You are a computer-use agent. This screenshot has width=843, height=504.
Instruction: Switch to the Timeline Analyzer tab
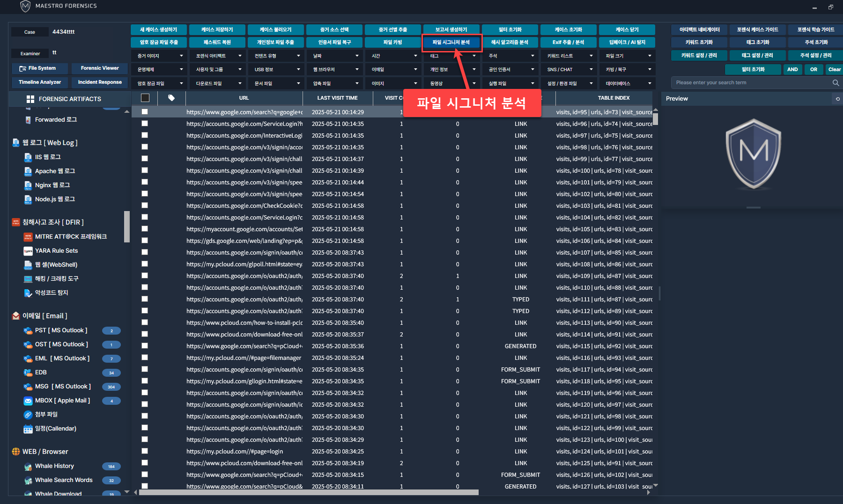(40, 82)
